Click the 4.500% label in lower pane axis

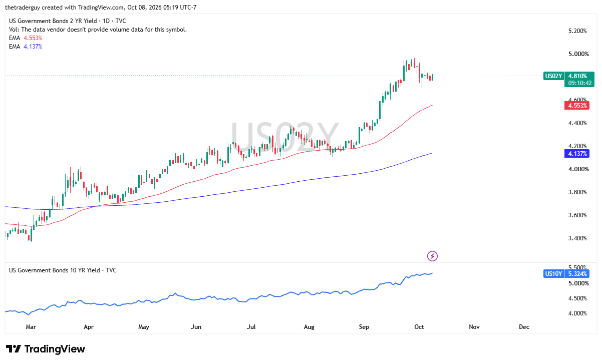[x=577, y=298]
